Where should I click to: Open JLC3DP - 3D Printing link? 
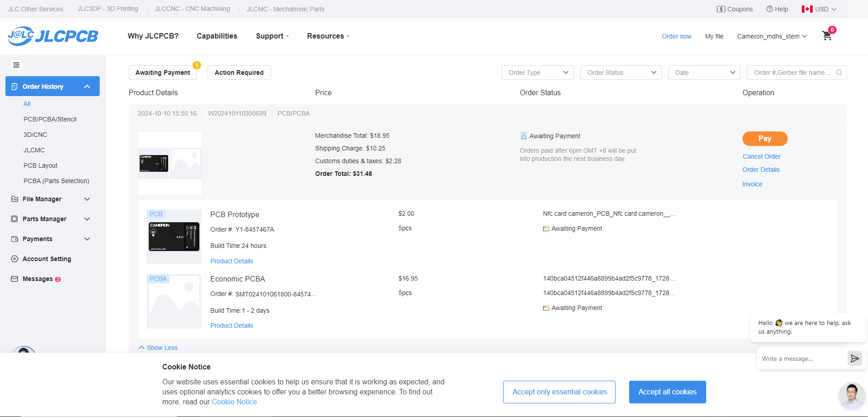click(x=108, y=9)
